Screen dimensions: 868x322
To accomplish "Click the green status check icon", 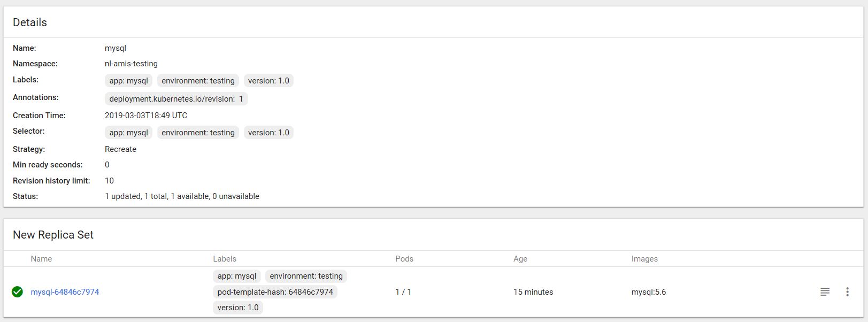I will tap(17, 292).
